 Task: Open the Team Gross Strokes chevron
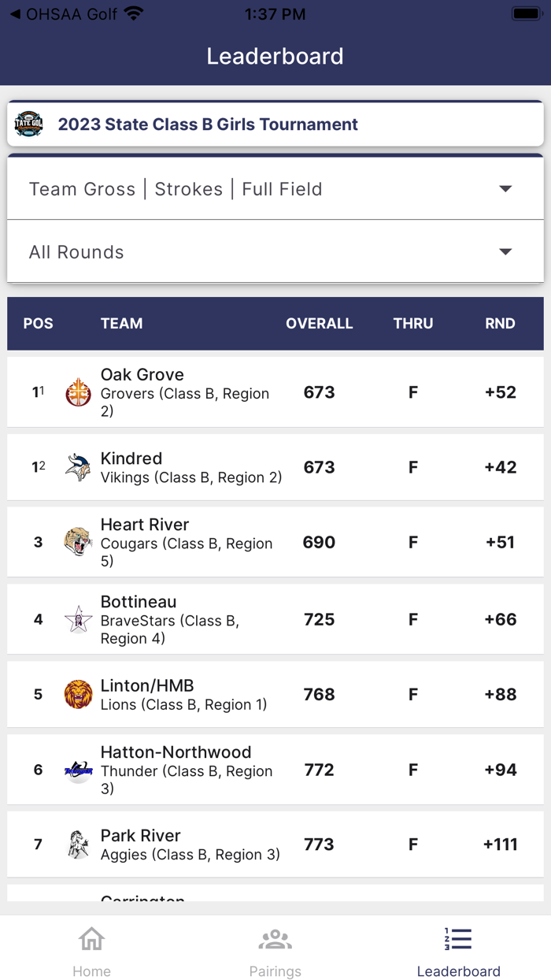click(505, 189)
